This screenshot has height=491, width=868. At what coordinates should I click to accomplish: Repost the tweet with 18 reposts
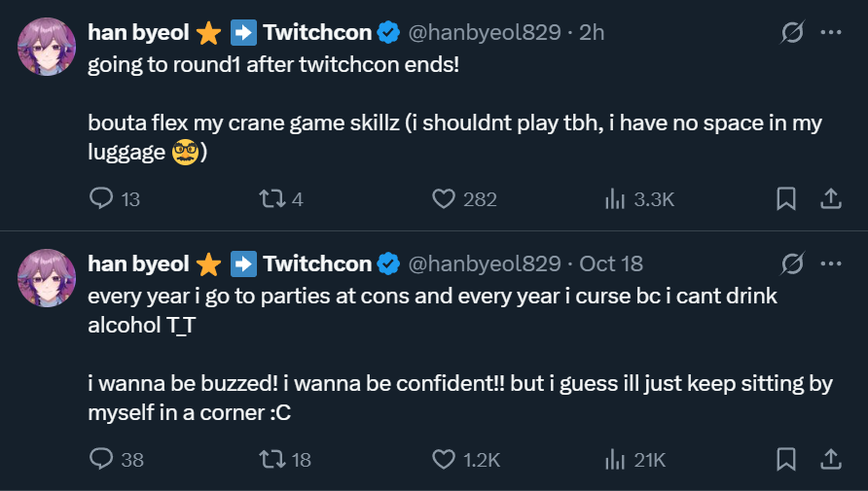point(271,459)
